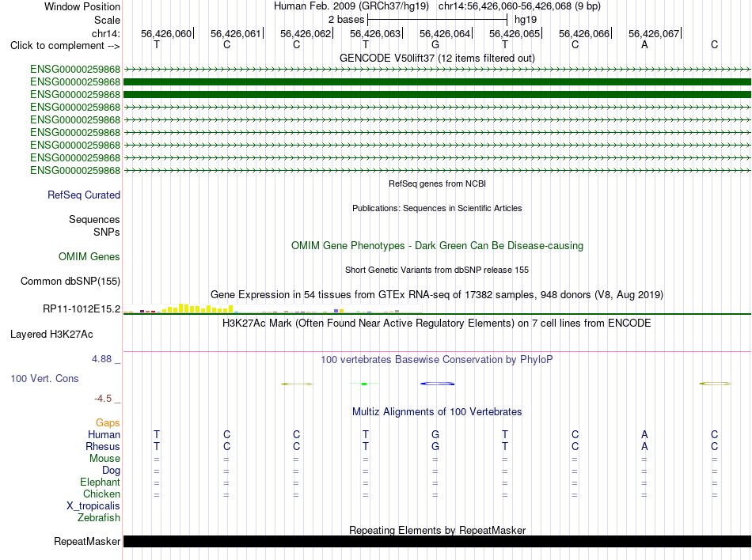Click the 'Click to complement -->' label

[x=65, y=46]
